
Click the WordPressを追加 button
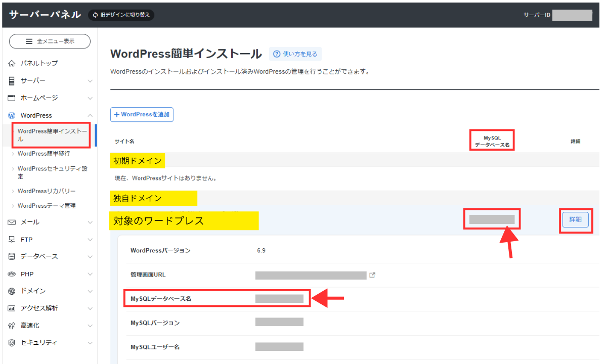142,115
